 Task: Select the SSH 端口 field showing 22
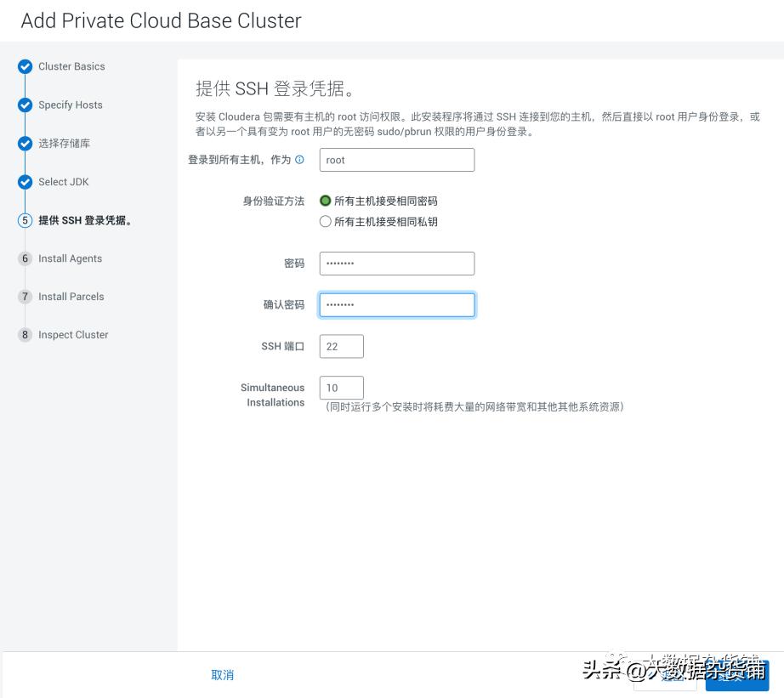340,346
